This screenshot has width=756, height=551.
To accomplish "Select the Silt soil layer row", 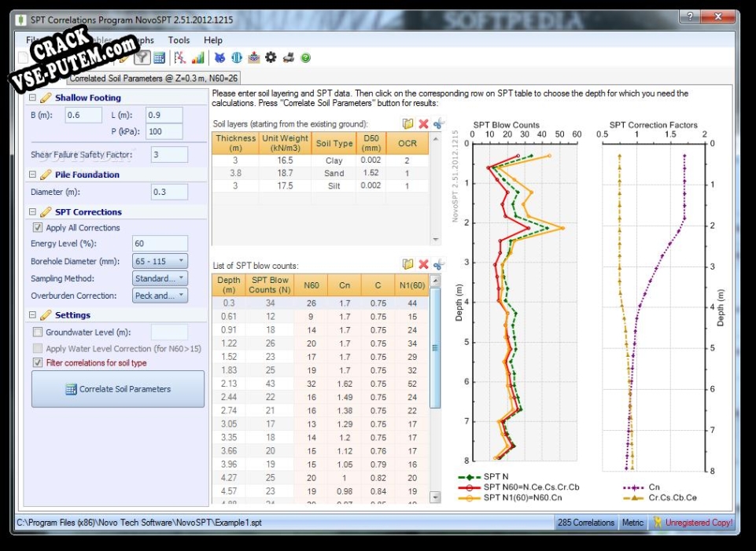I will pyautogui.click(x=320, y=186).
